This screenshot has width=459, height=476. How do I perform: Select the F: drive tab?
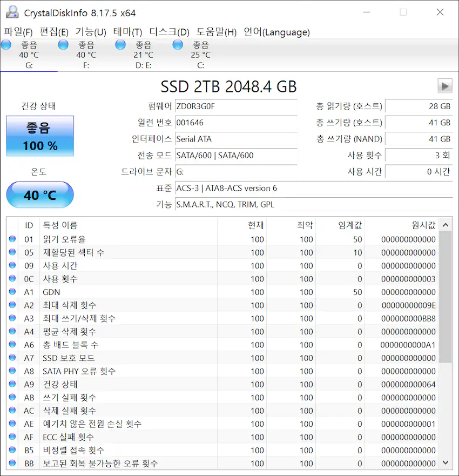pos(86,55)
